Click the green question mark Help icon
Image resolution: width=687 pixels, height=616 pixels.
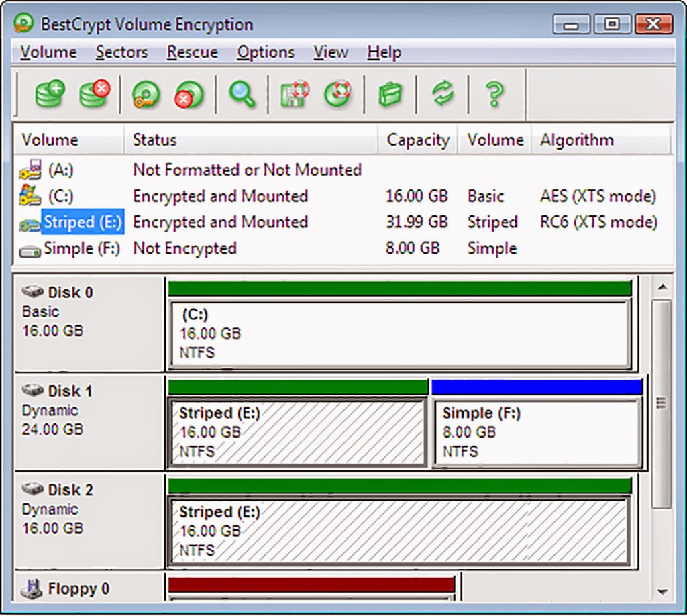click(x=494, y=94)
